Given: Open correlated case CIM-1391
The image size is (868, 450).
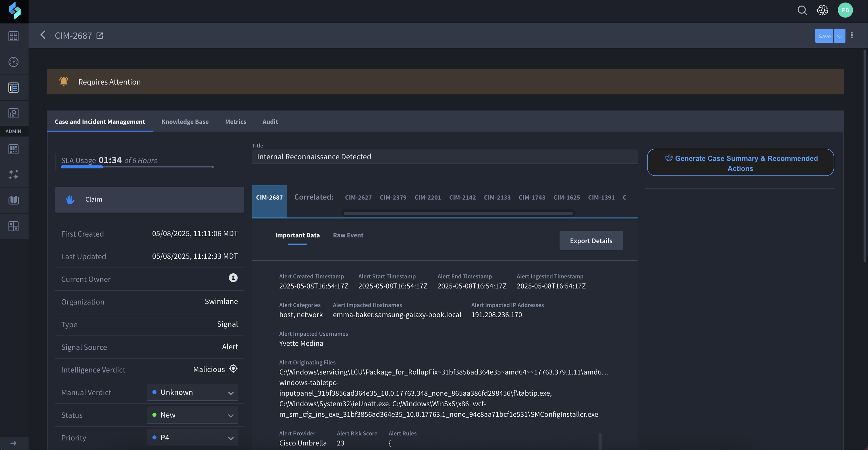Looking at the screenshot, I should pyautogui.click(x=601, y=197).
